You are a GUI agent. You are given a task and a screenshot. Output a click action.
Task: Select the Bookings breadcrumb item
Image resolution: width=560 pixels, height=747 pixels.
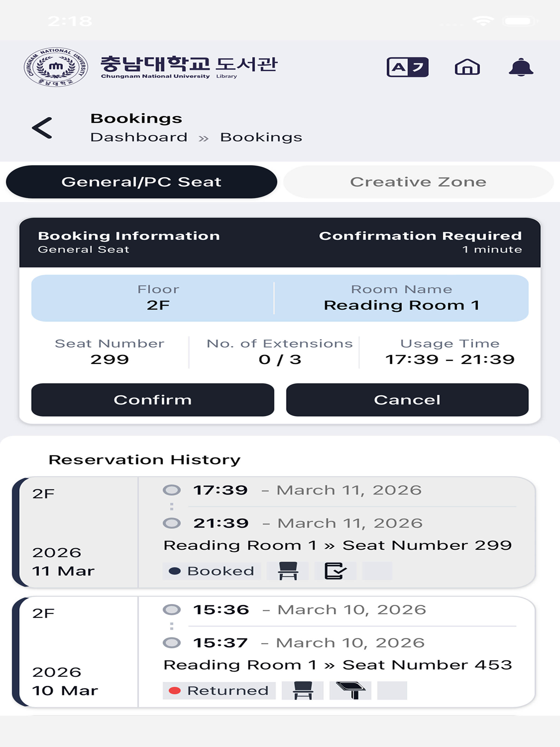261,137
